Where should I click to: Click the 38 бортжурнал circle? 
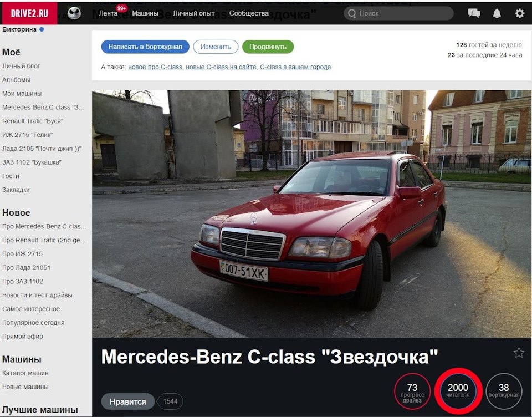(504, 391)
